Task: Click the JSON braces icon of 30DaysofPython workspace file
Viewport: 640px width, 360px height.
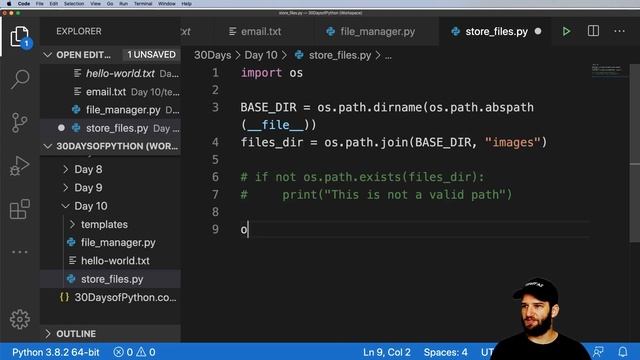Action: 64,297
